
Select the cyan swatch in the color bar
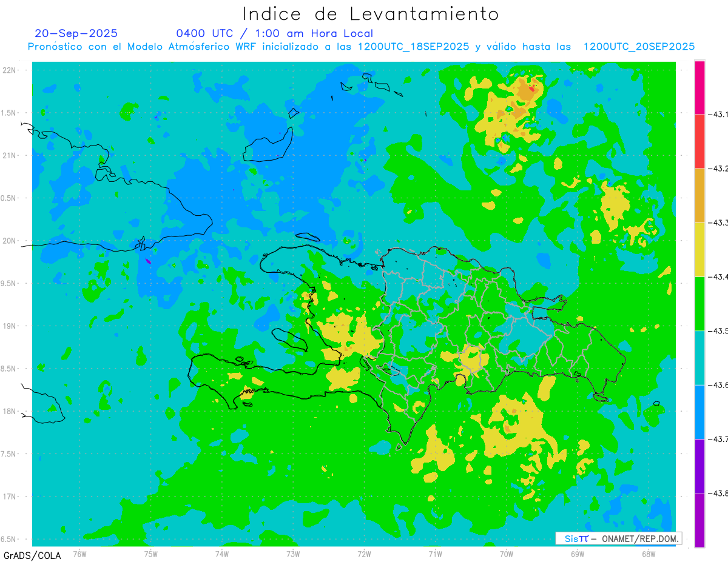coord(699,358)
